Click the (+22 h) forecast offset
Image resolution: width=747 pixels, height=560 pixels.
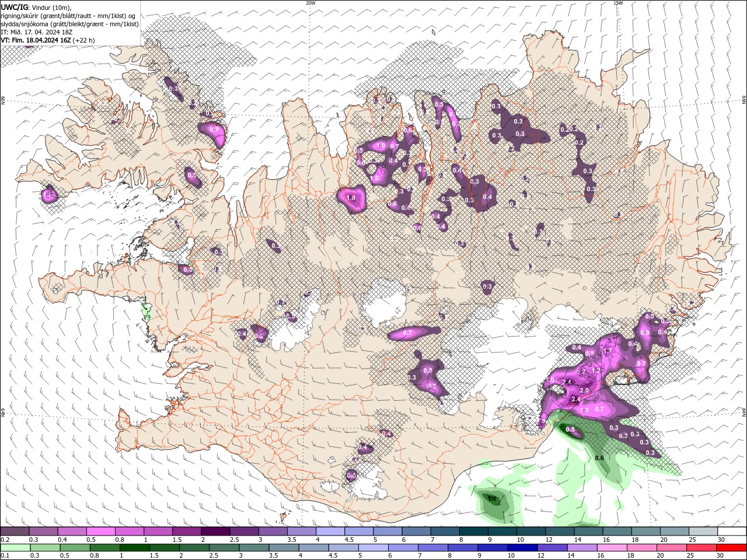[x=84, y=40]
